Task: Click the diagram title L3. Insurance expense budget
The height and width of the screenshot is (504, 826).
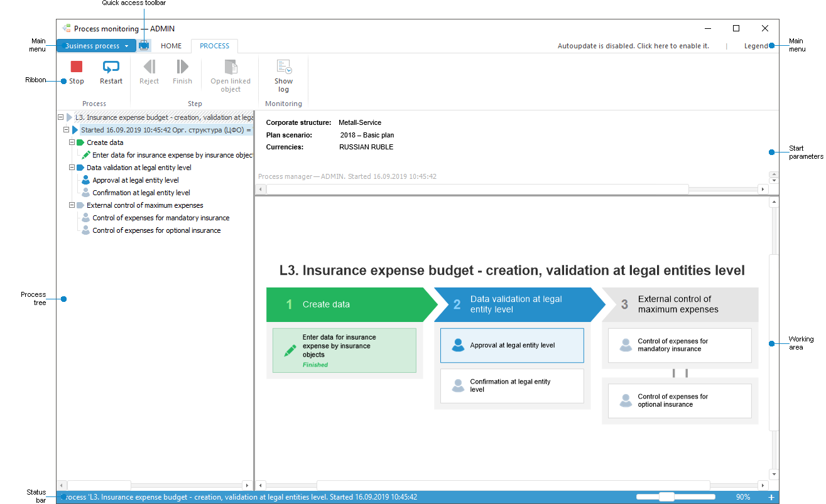Action: [512, 271]
